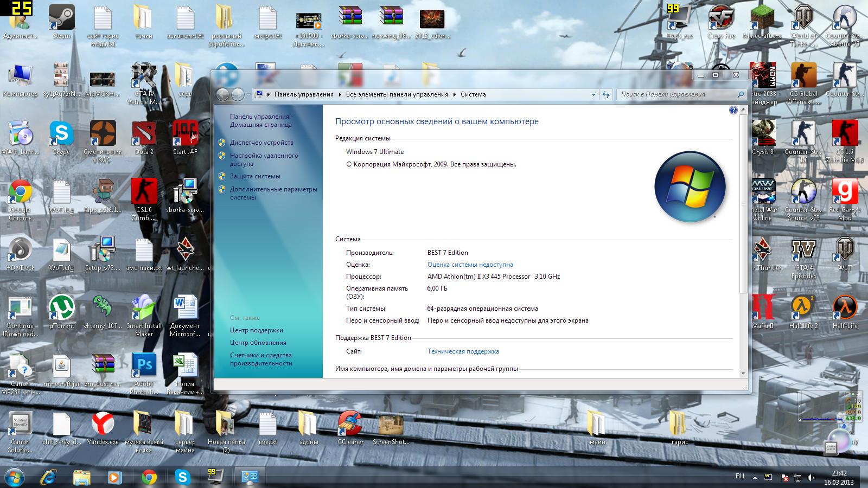868x488 pixels.
Task: Launch µTorrent from the desktop
Action: coord(61,312)
